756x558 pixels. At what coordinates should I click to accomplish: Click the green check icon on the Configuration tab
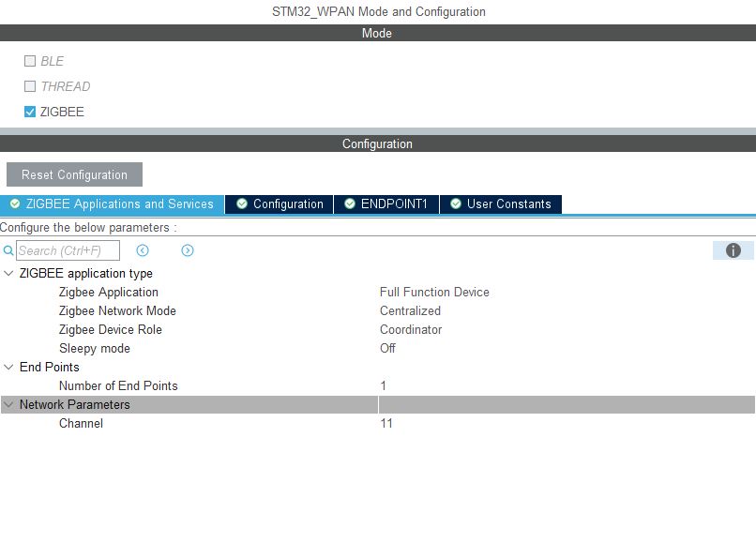(242, 204)
